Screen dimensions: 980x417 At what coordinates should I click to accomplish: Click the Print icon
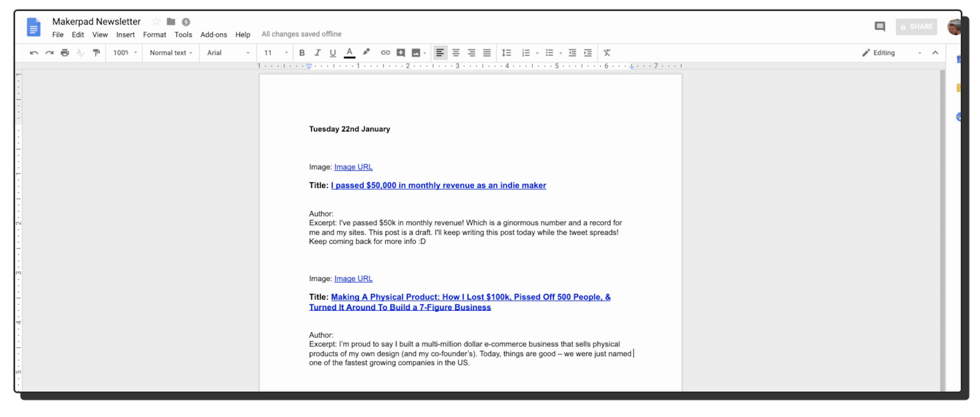pyautogui.click(x=65, y=53)
